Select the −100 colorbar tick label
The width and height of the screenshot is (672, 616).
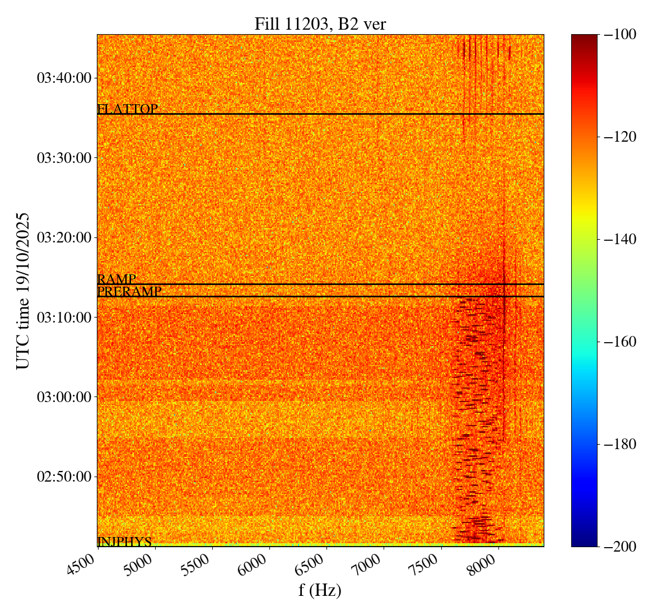pos(620,35)
